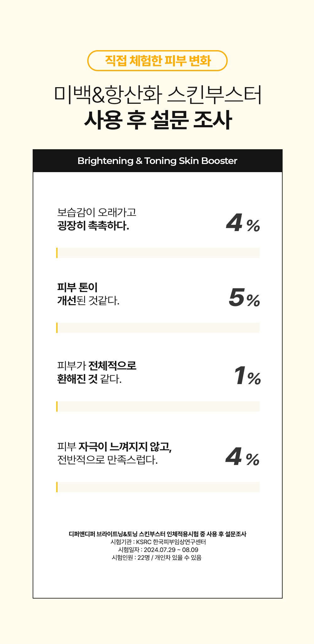Viewport: 314px width, 644px height.
Task: Click the '환해진 것 같다.' survey statement
Action: pos(89,379)
